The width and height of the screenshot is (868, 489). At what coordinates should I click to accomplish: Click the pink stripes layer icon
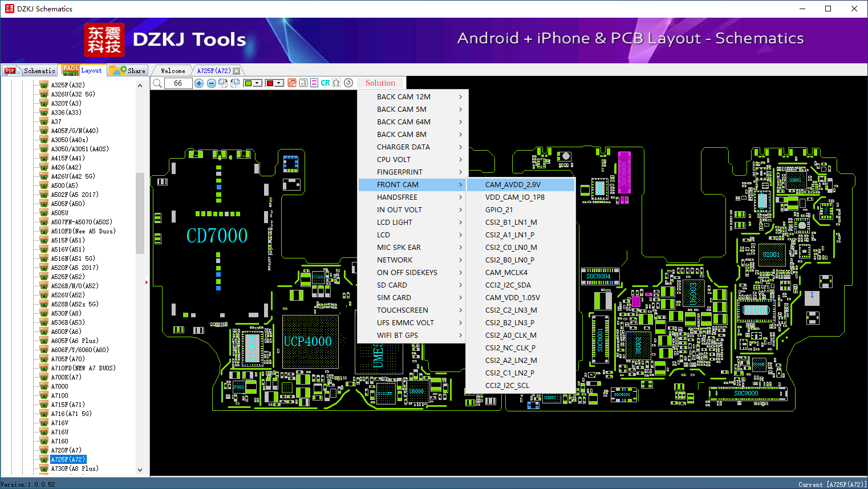314,83
